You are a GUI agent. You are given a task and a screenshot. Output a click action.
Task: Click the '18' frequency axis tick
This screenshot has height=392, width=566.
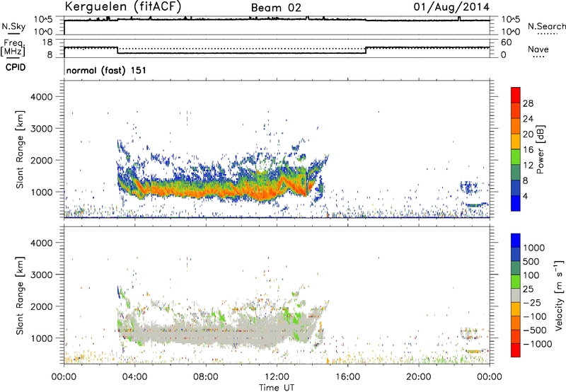[x=47, y=42]
